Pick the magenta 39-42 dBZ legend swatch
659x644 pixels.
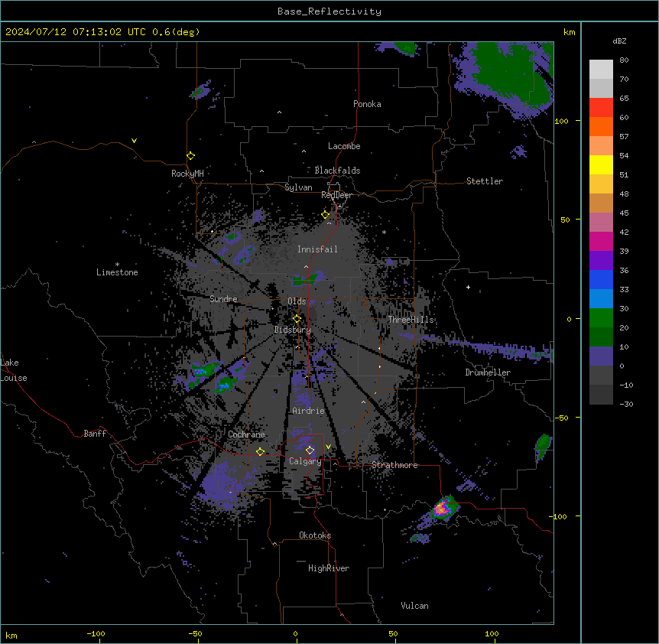coord(601,241)
